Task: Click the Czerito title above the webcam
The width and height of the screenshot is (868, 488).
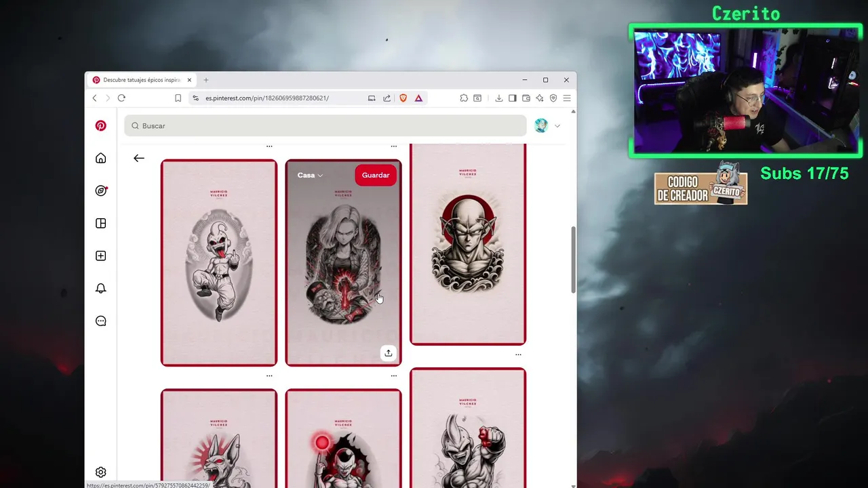Action: coord(746,14)
